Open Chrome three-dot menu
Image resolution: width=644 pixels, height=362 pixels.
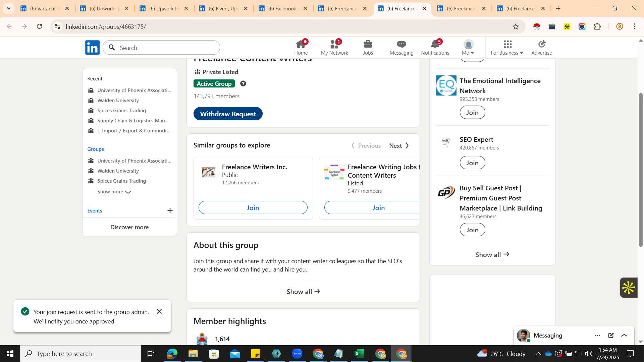[x=635, y=26]
